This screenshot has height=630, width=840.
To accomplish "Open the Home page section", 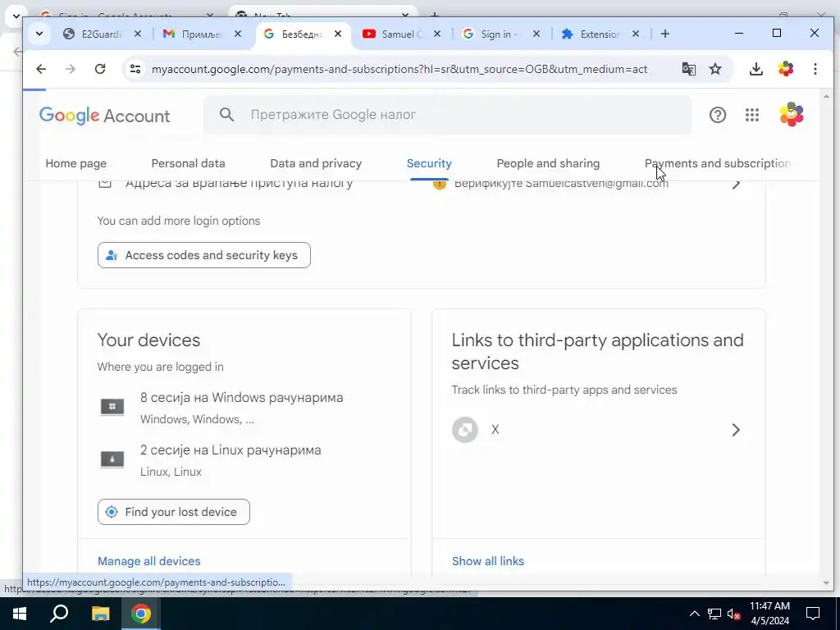I will coord(76,163).
